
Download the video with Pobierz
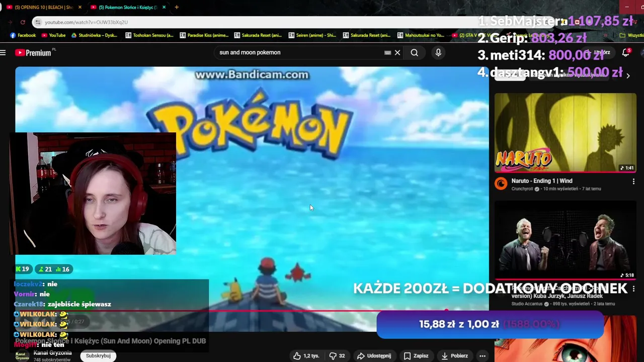pyautogui.click(x=454, y=355)
